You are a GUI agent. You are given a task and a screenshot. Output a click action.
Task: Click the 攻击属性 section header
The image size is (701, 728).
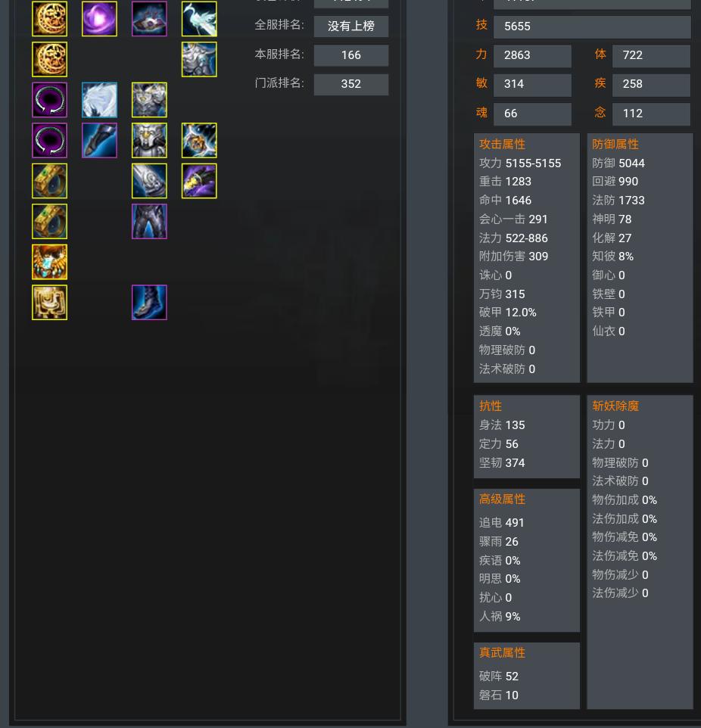(x=502, y=144)
